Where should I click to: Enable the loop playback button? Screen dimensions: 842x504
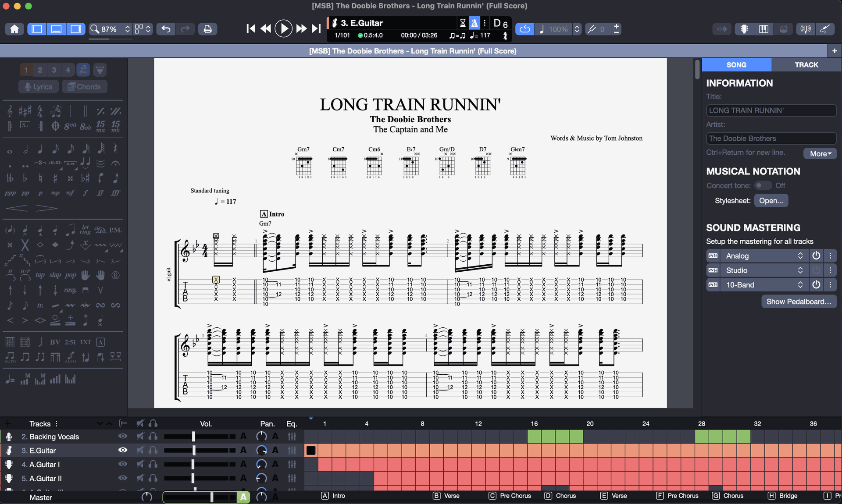(x=524, y=29)
